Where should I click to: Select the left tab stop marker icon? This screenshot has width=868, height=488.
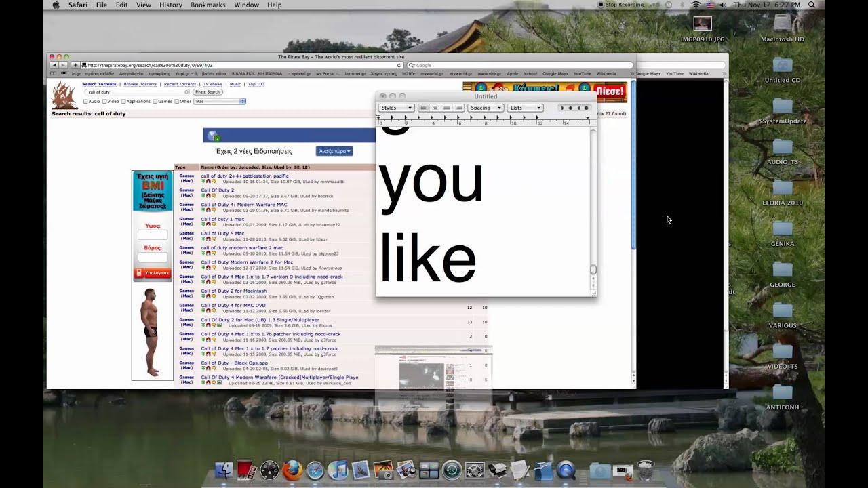click(562, 108)
